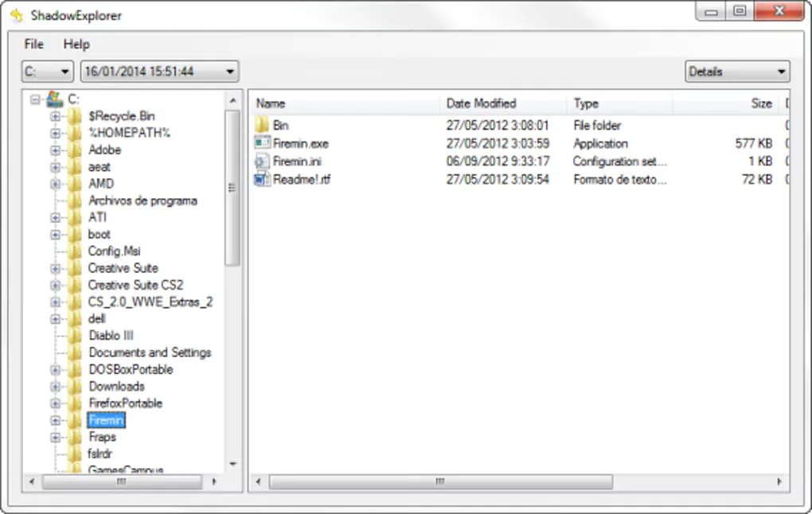Click the tree horizontal scrollbar thumb
This screenshot has height=514, width=812.
[x=122, y=482]
